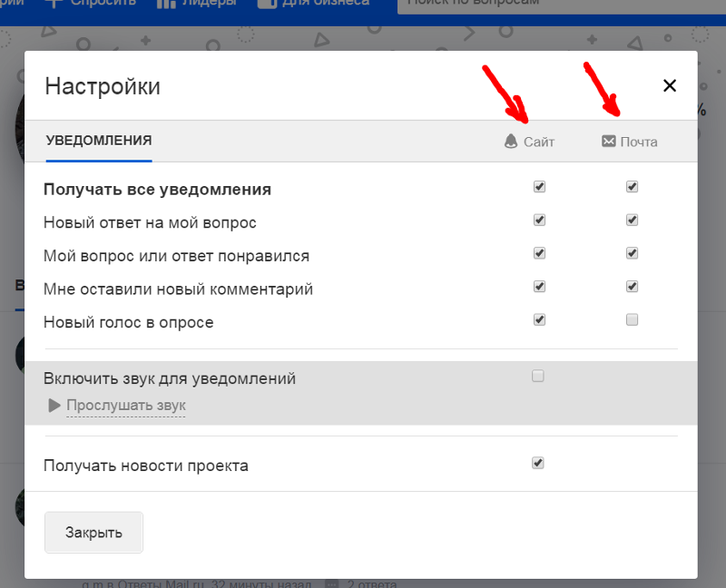The height and width of the screenshot is (588, 726).
Task: Select the УВЕДОМЛЕНИЯ tab
Action: 99,141
